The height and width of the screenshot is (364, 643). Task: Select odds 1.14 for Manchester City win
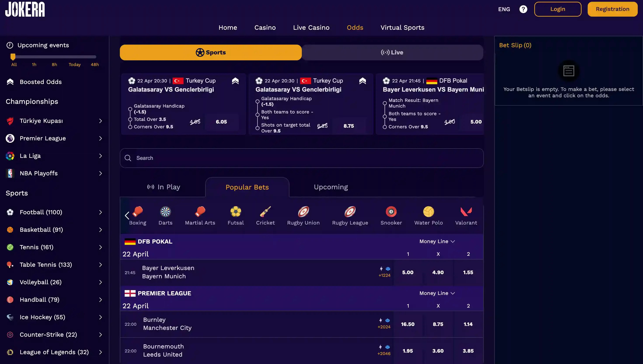point(468,324)
